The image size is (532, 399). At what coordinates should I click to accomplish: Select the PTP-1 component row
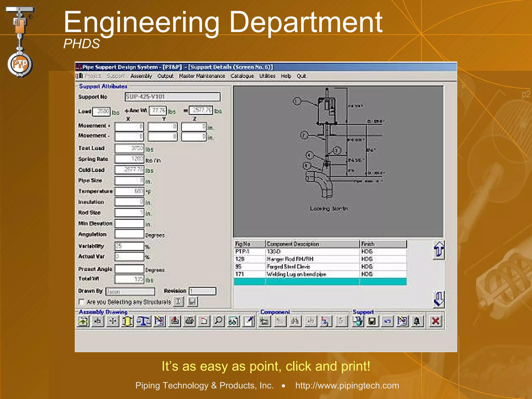coord(320,251)
